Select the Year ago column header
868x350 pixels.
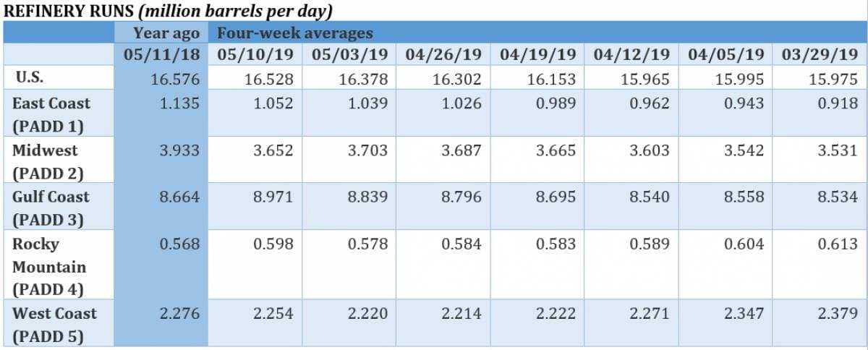(166, 33)
